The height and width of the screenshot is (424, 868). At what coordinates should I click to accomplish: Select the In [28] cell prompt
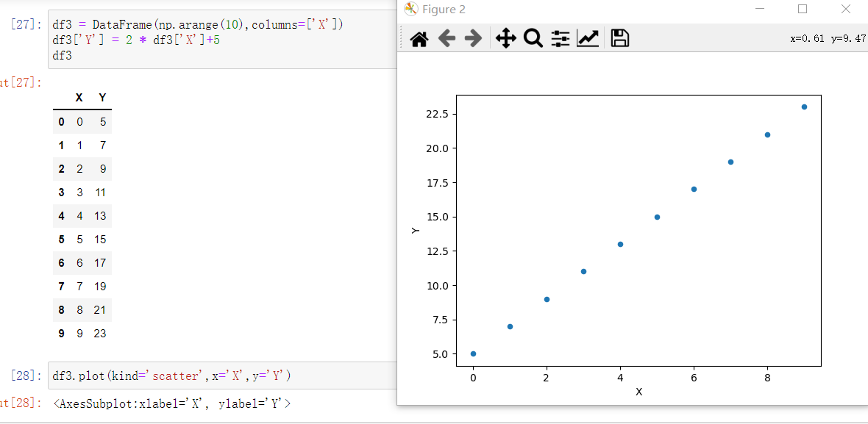pyautogui.click(x=26, y=376)
